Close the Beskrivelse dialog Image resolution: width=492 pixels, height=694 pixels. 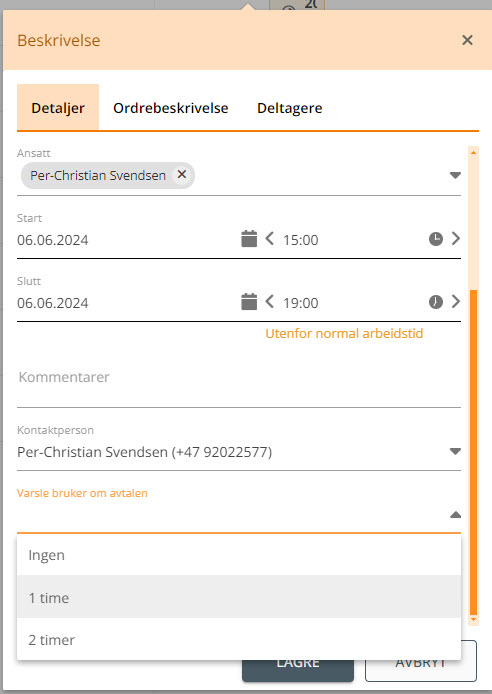click(x=467, y=40)
